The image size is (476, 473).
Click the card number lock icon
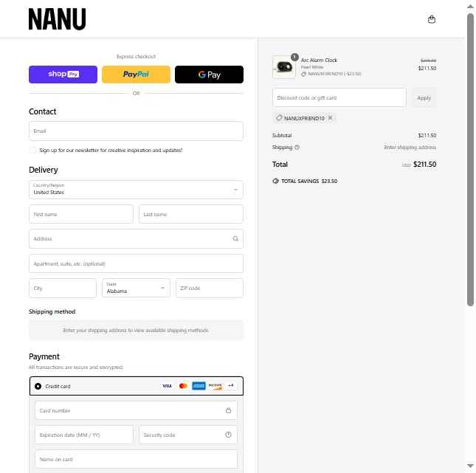click(228, 410)
